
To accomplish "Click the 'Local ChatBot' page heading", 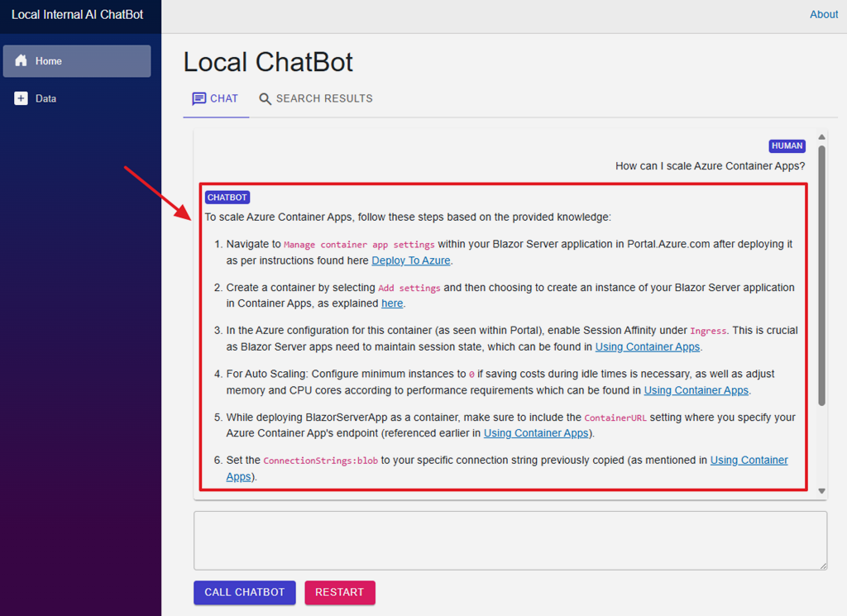I will (x=268, y=62).
